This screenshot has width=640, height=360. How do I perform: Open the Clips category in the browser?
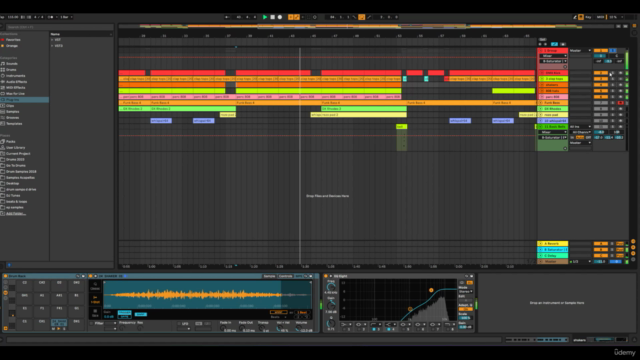[x=10, y=106]
